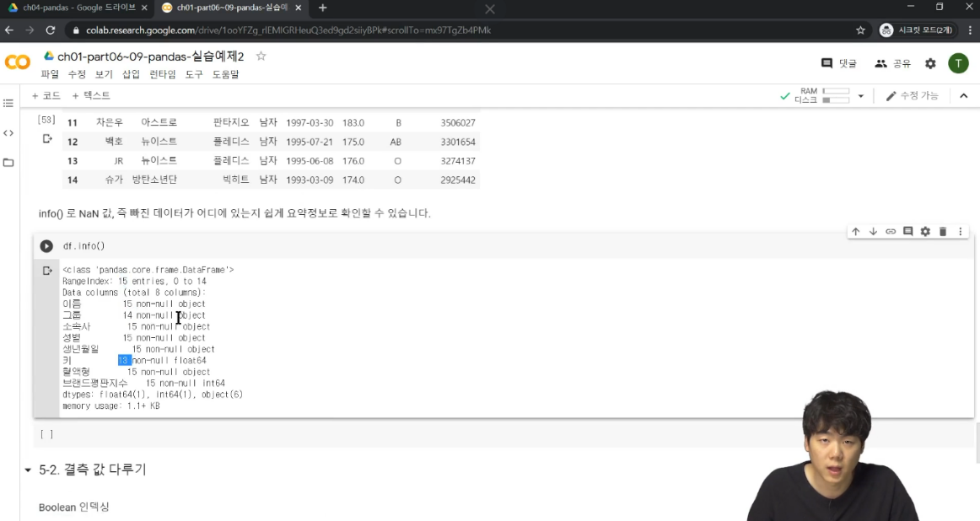Click into the df.info() code editor
Screen dimensions: 980x521
click(513, 246)
